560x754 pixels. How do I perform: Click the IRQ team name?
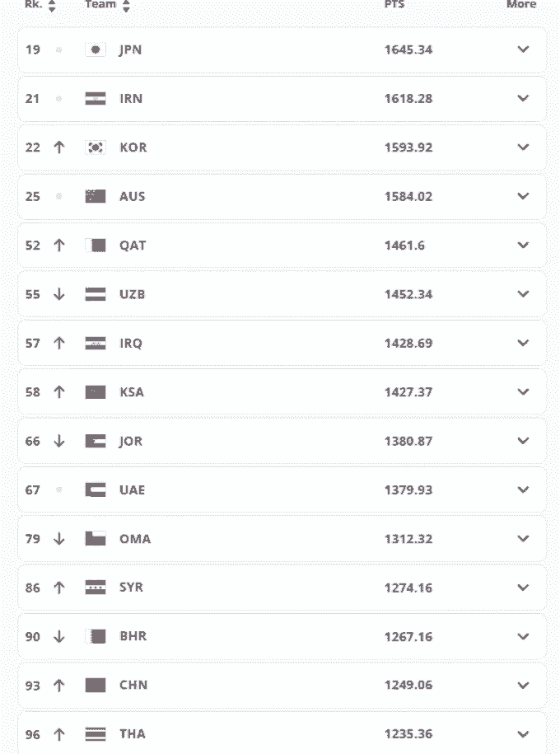point(131,343)
